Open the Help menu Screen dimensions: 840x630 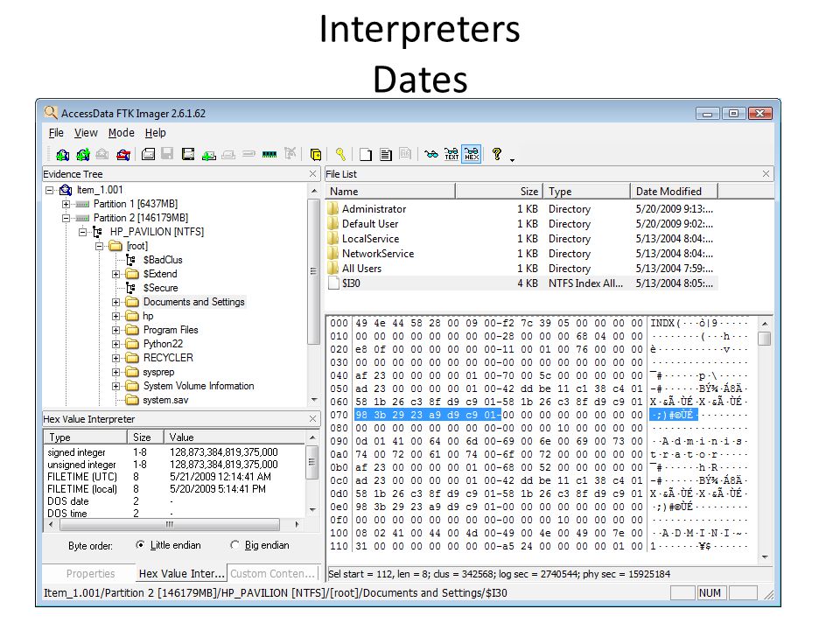point(156,133)
